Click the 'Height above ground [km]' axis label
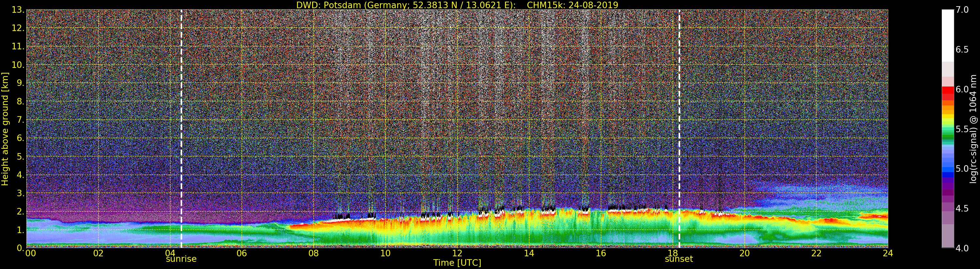The height and width of the screenshot is (269, 980). coord(5,129)
